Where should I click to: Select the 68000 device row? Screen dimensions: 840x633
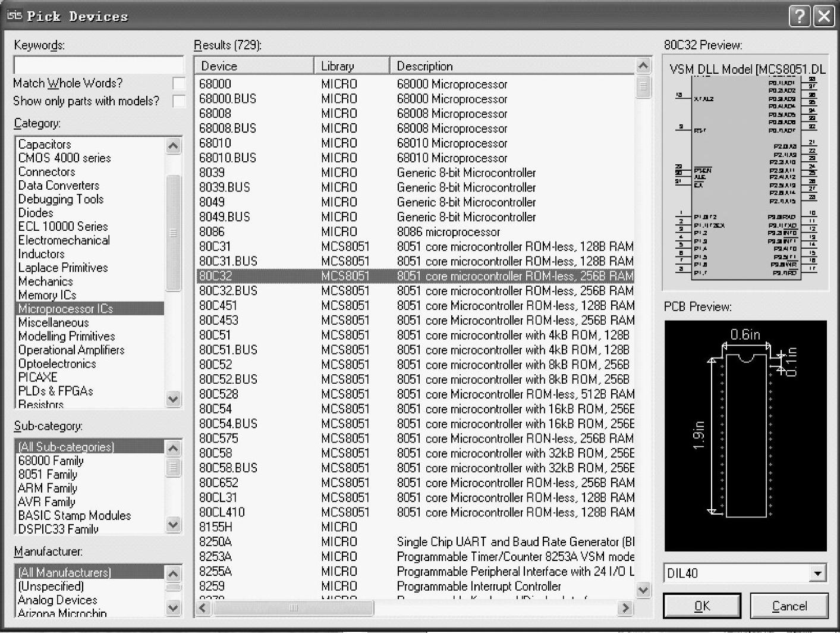416,84
